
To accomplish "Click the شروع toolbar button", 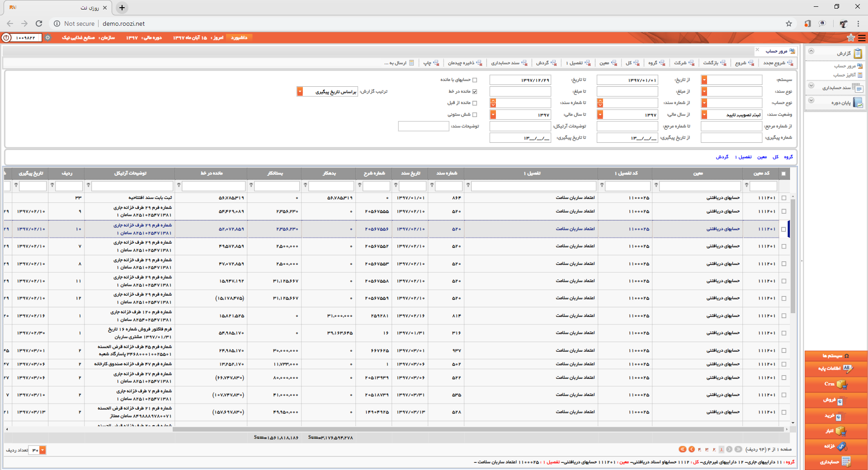I will pos(744,63).
